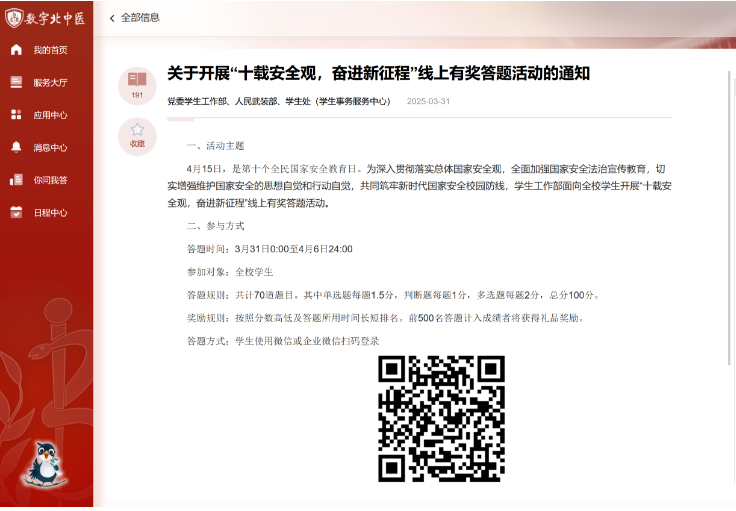The image size is (736, 511).
Task: Click the 党委学生工作部 department name
Action: 197,101
